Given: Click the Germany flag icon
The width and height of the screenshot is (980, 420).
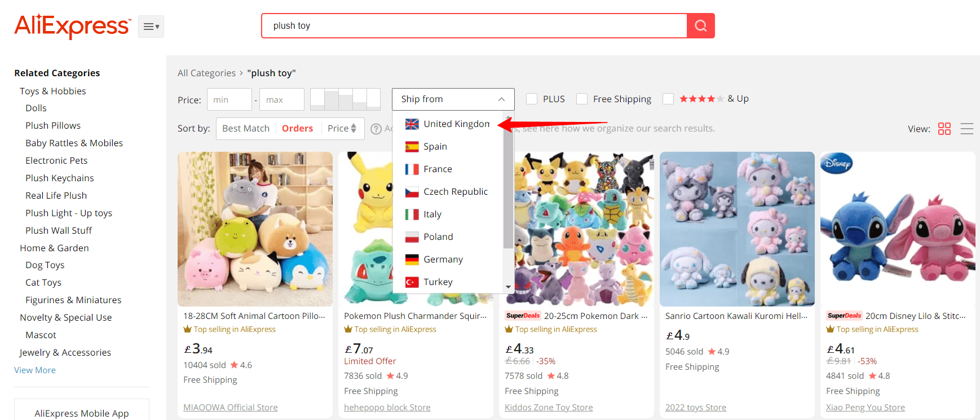Looking at the screenshot, I should (412, 260).
